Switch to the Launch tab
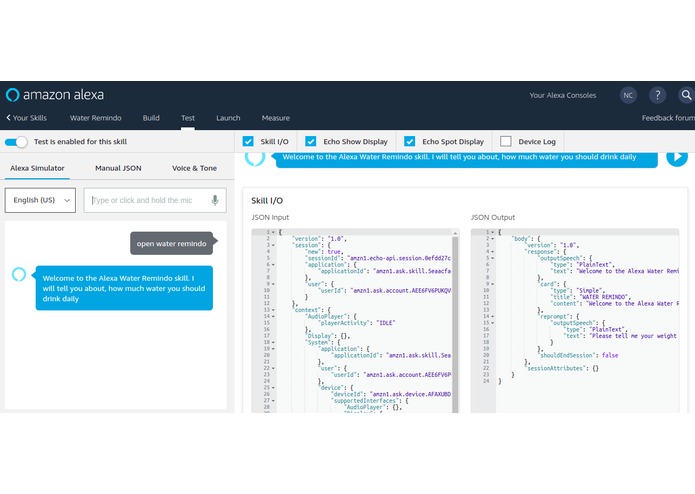 coord(228,118)
